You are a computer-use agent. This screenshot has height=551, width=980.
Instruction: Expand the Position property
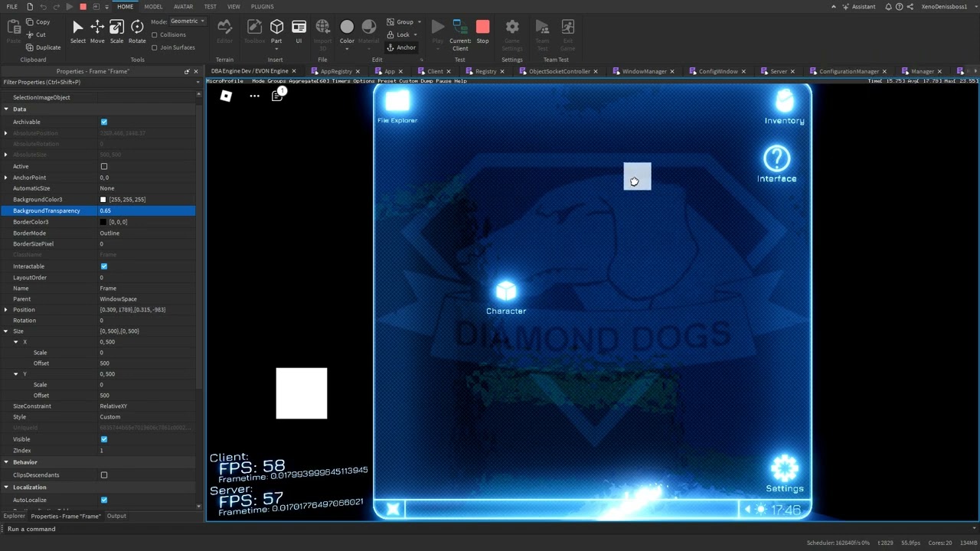pos(6,310)
